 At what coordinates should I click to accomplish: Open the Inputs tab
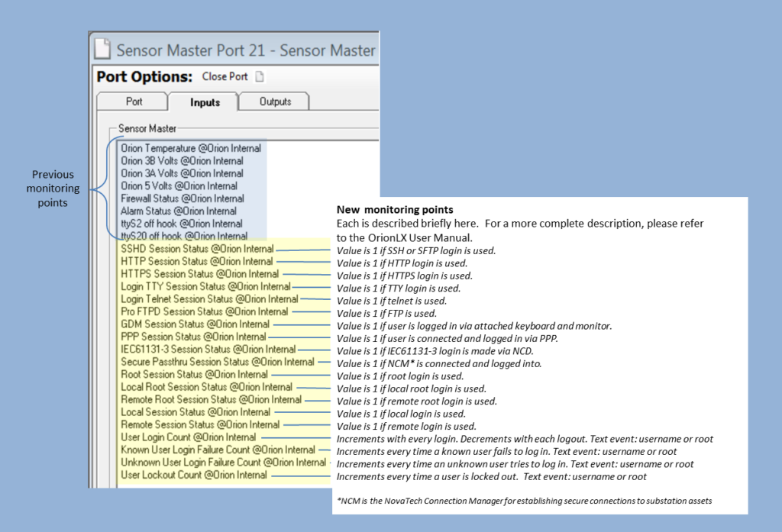coord(205,102)
